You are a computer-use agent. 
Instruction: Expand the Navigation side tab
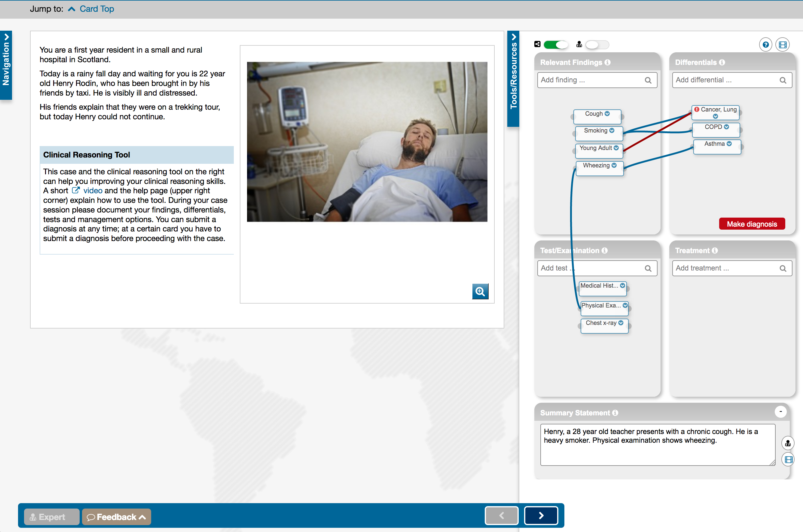6,64
